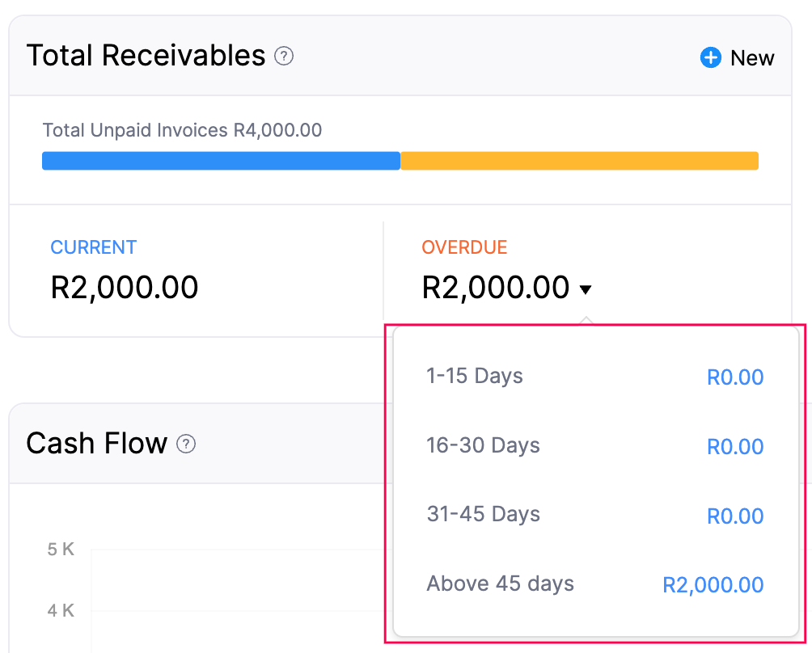
Task: Click the help icon beside Total Receivables
Action: pyautogui.click(x=283, y=57)
